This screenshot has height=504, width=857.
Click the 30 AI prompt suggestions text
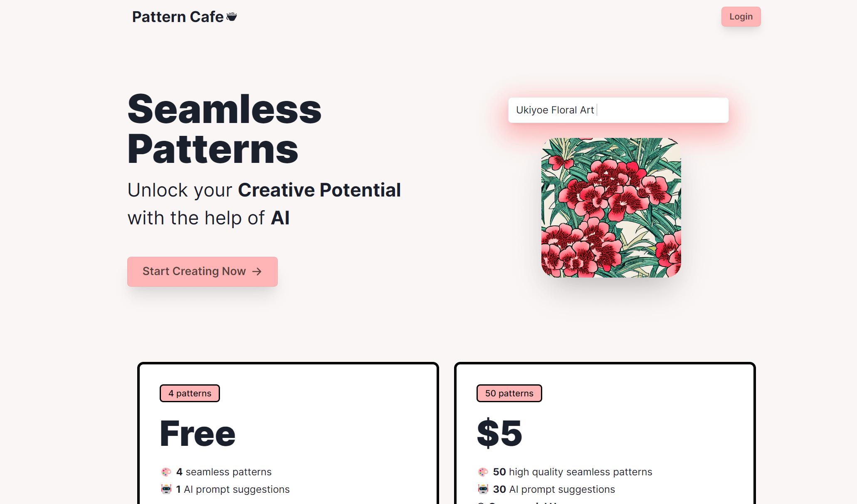tap(554, 489)
